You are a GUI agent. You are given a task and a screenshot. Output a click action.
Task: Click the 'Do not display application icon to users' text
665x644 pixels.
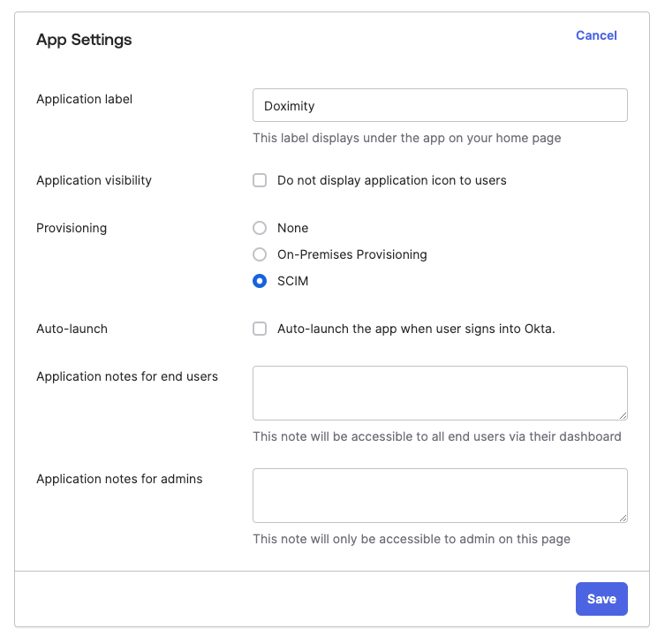pos(391,180)
